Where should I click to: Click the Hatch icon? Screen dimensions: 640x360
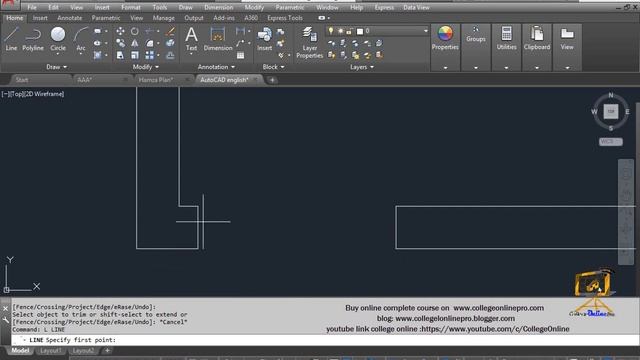point(98,55)
